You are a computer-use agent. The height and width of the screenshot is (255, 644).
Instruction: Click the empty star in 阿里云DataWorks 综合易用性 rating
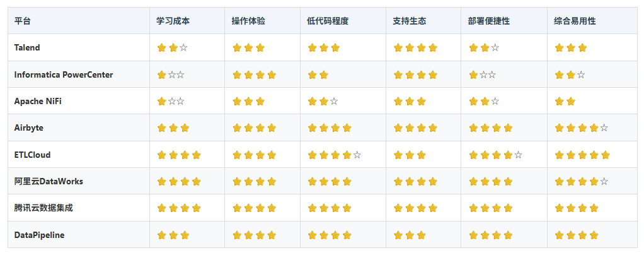[x=604, y=182]
